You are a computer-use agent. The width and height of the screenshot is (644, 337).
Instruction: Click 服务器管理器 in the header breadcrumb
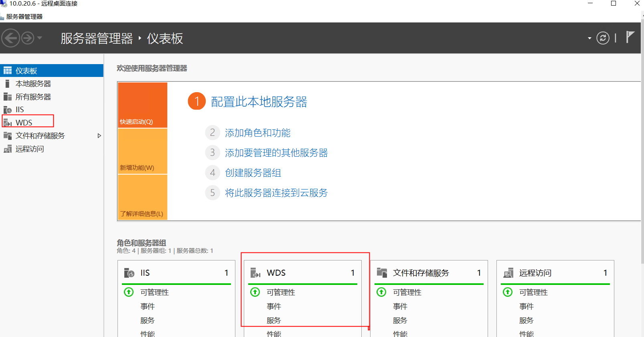(97, 38)
